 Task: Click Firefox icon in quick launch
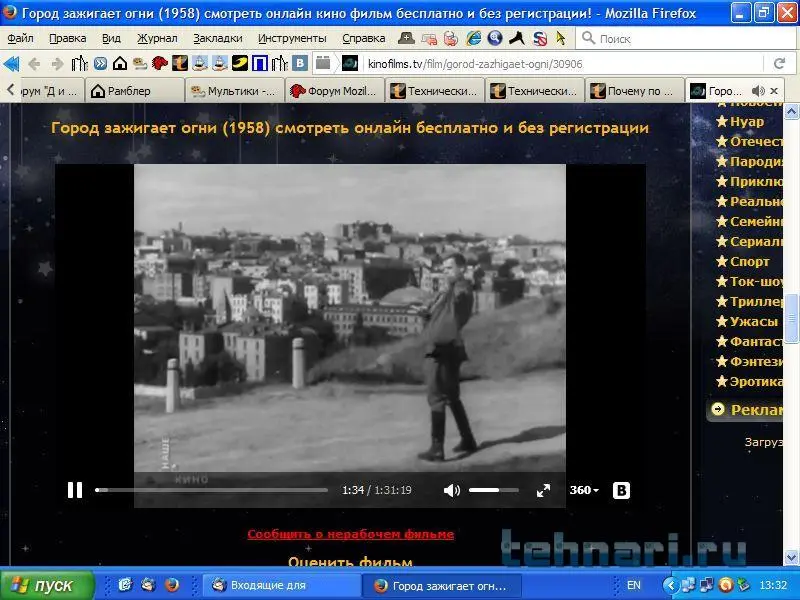(171, 585)
